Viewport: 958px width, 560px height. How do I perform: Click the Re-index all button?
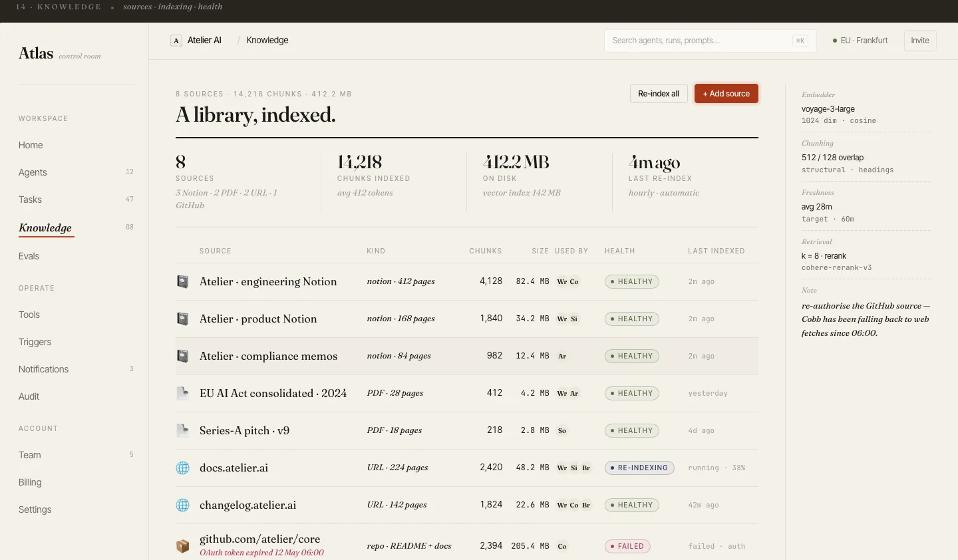click(659, 94)
